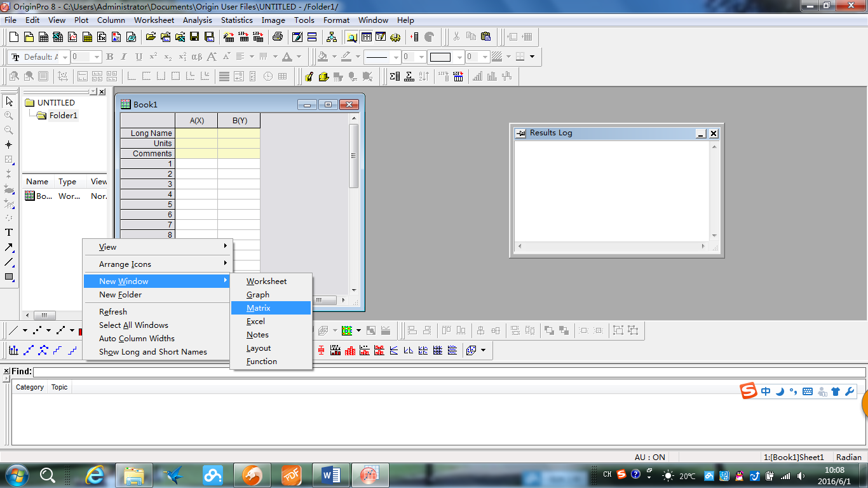The height and width of the screenshot is (488, 868).
Task: Click the New Project icon in toolbar
Action: point(13,37)
